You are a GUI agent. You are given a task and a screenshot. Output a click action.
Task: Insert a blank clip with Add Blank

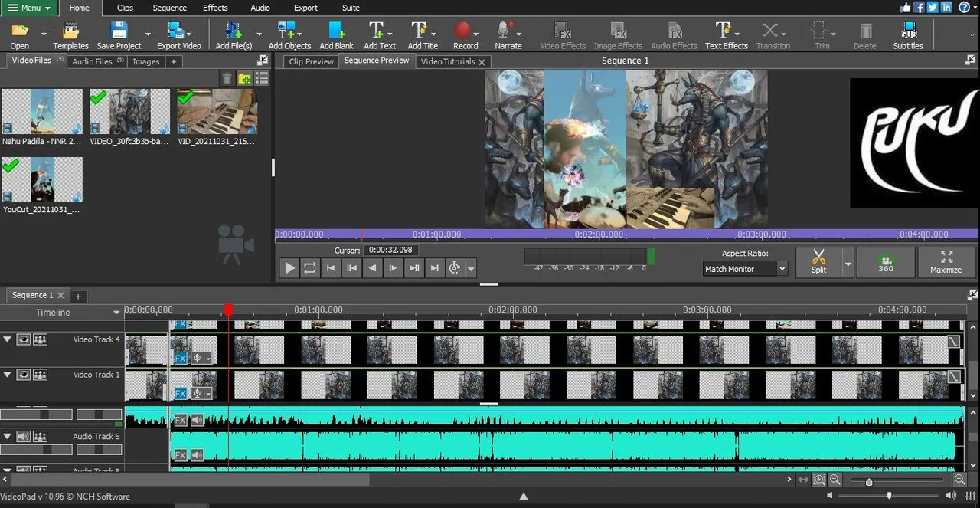(x=337, y=35)
